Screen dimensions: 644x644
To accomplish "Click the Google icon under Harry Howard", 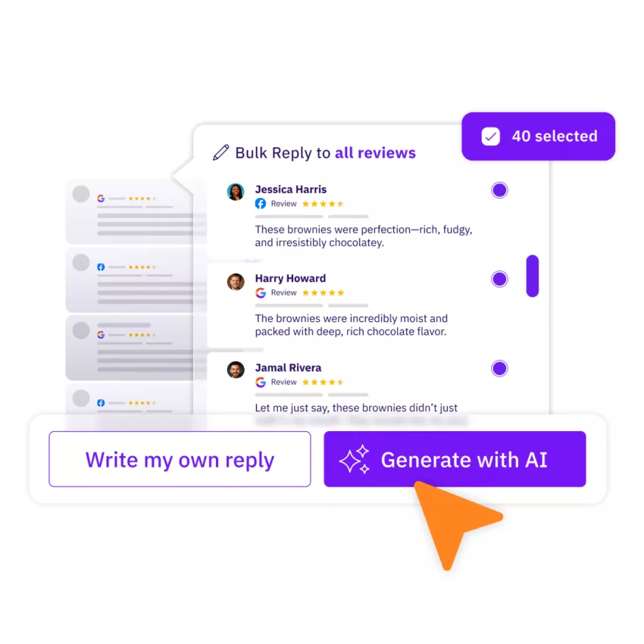I will point(261,292).
